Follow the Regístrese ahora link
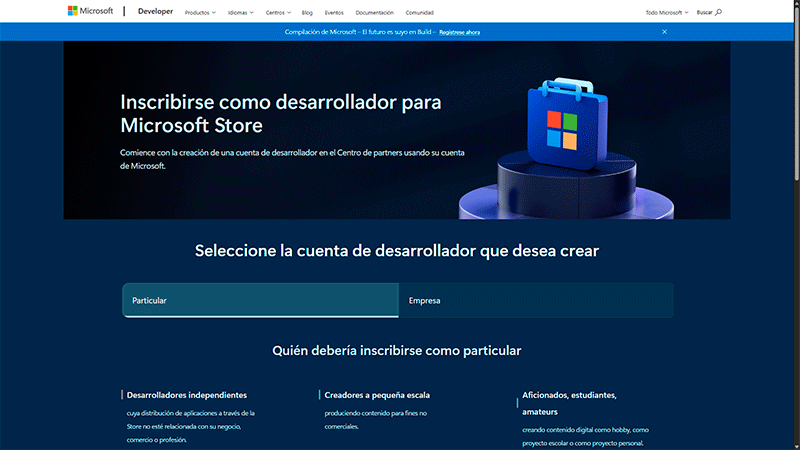Screen dimensions: 800x450 click(x=459, y=32)
